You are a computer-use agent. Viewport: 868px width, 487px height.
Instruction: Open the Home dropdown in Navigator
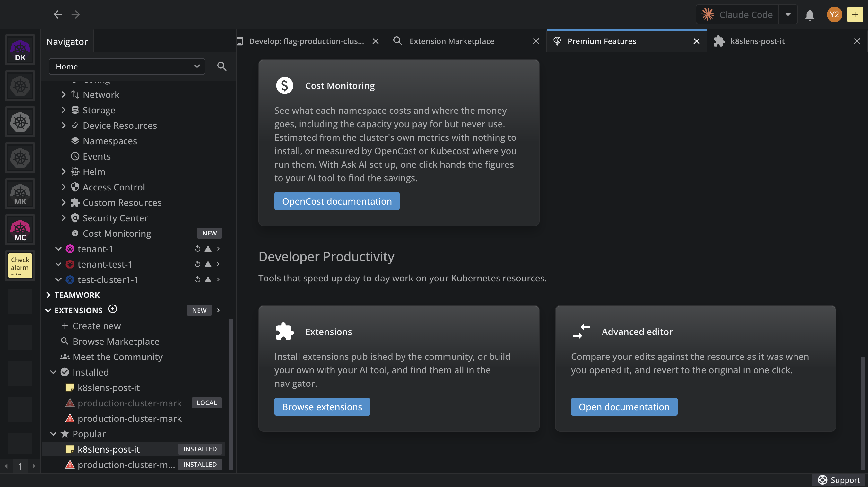point(127,66)
